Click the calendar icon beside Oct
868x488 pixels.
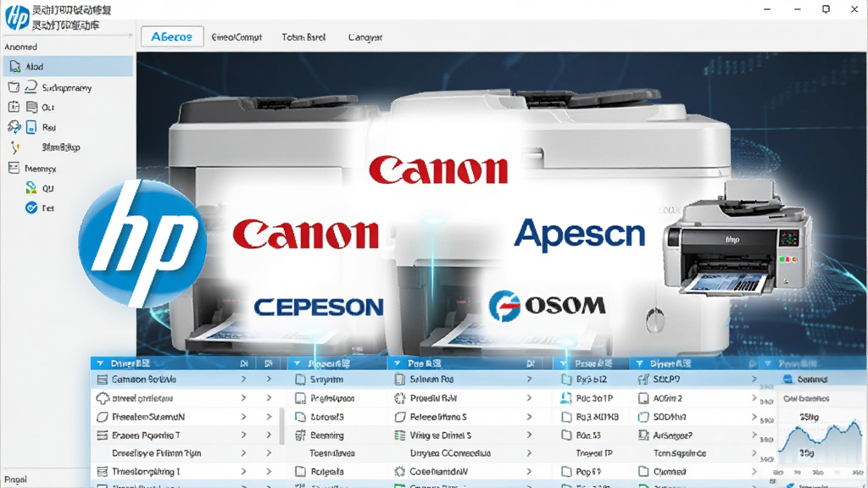tap(14, 107)
